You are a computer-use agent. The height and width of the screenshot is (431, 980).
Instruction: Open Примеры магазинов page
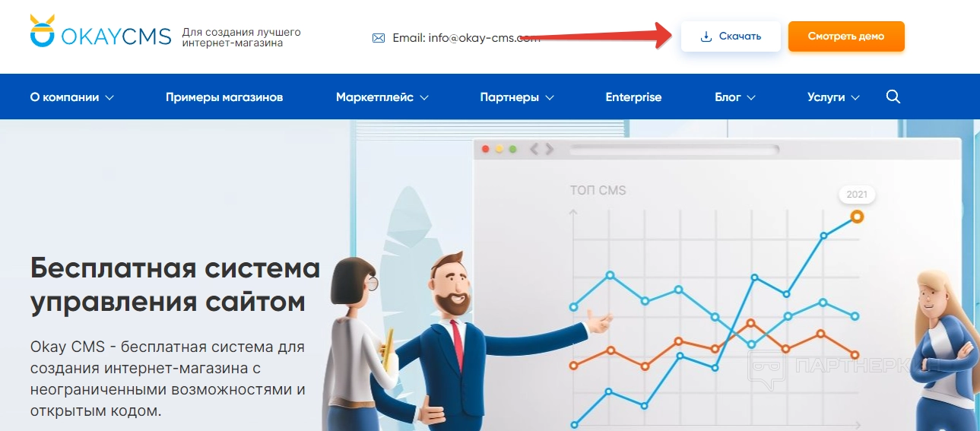[224, 97]
